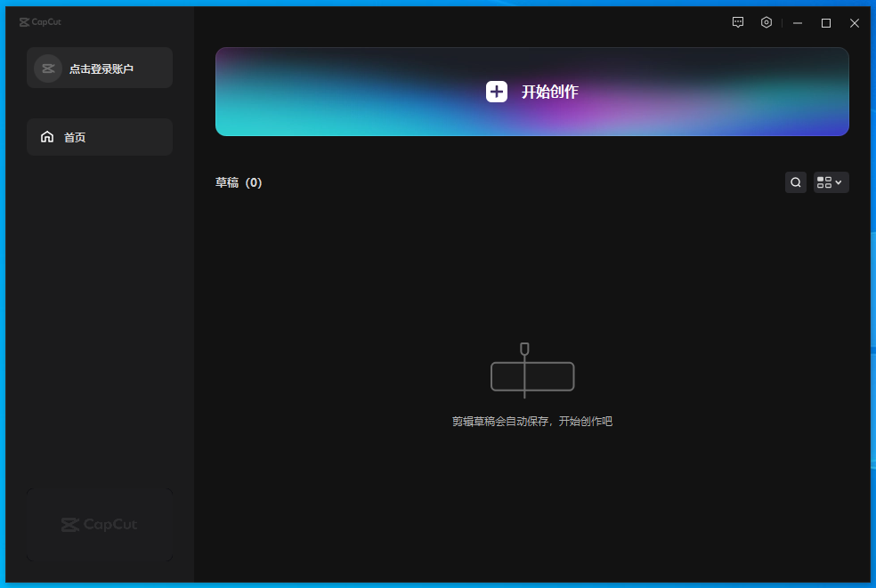Maximize the CapCut window
876x588 pixels.
[826, 23]
